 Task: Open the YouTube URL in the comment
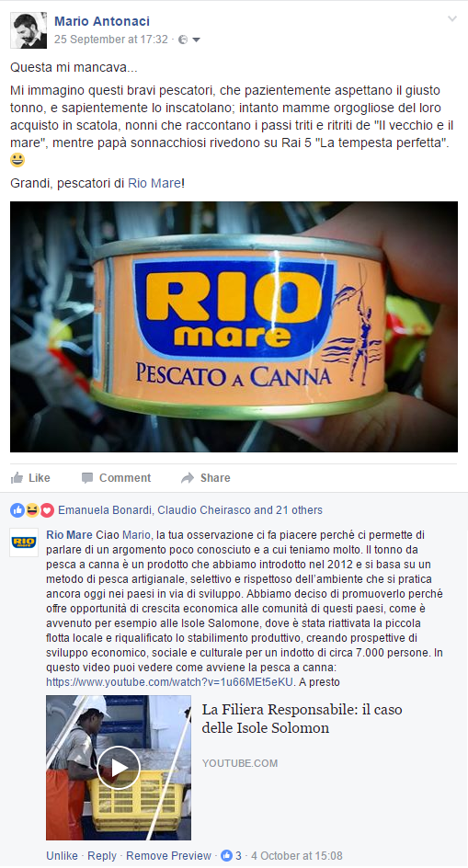point(170,682)
